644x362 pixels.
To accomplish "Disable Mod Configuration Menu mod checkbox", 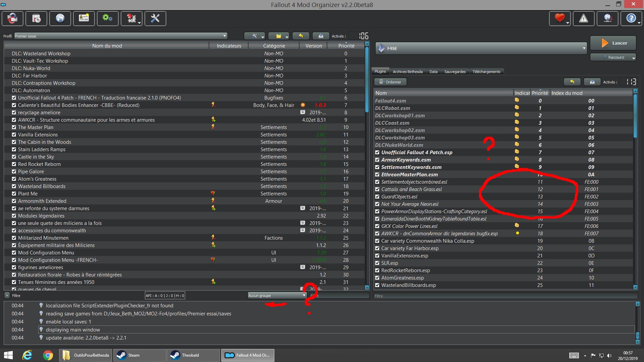I will pos(14,253).
